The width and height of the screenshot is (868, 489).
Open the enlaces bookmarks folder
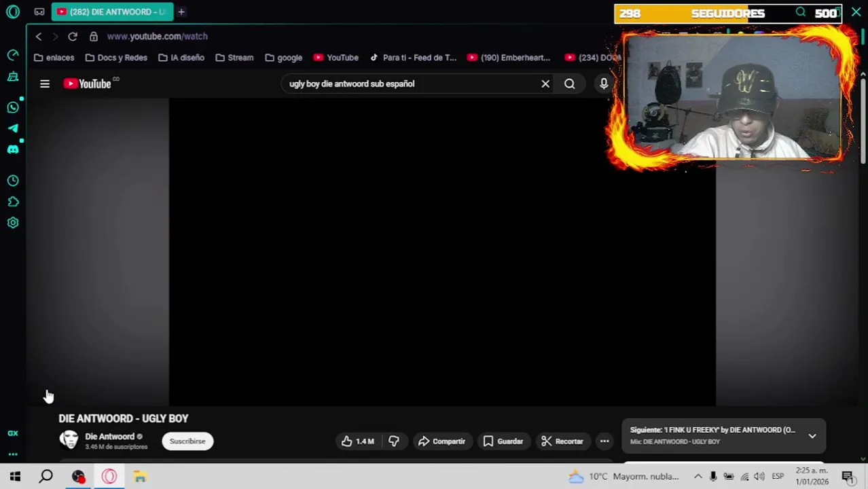(54, 58)
